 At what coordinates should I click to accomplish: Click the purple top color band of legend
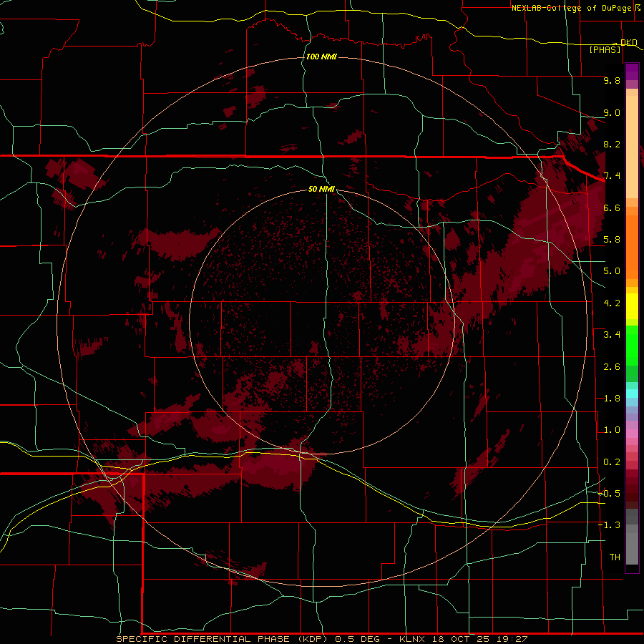coord(632,72)
